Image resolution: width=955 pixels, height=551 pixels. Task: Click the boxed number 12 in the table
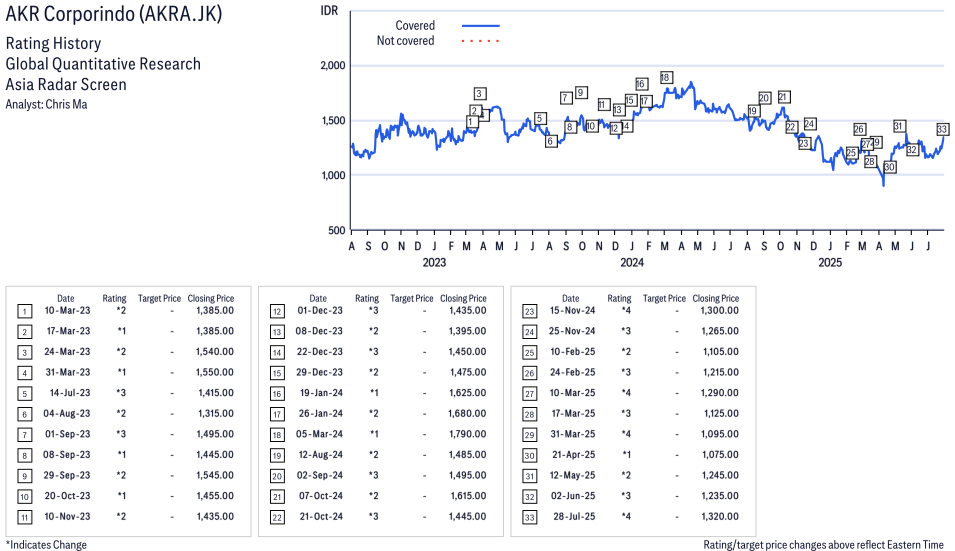[x=277, y=312]
